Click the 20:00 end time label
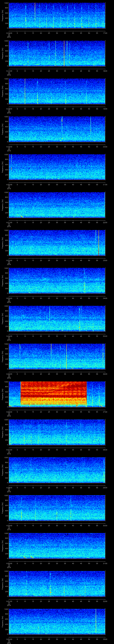 tap(105, 147)
